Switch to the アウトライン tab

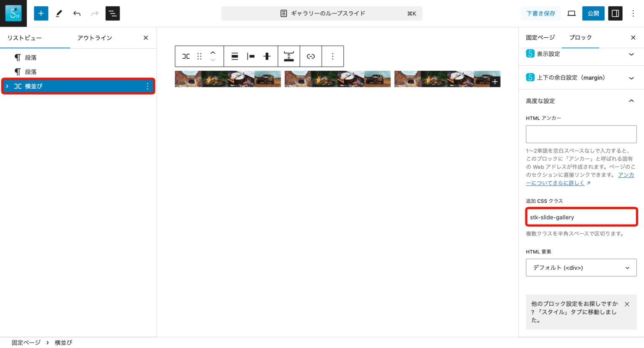[95, 38]
